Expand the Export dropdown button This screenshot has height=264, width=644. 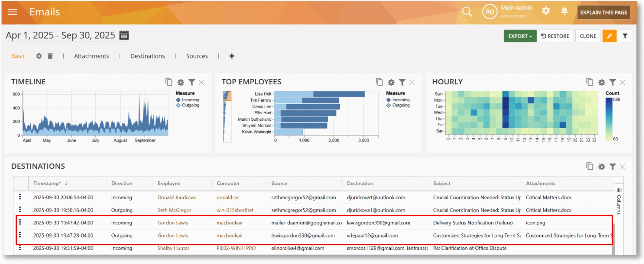520,36
